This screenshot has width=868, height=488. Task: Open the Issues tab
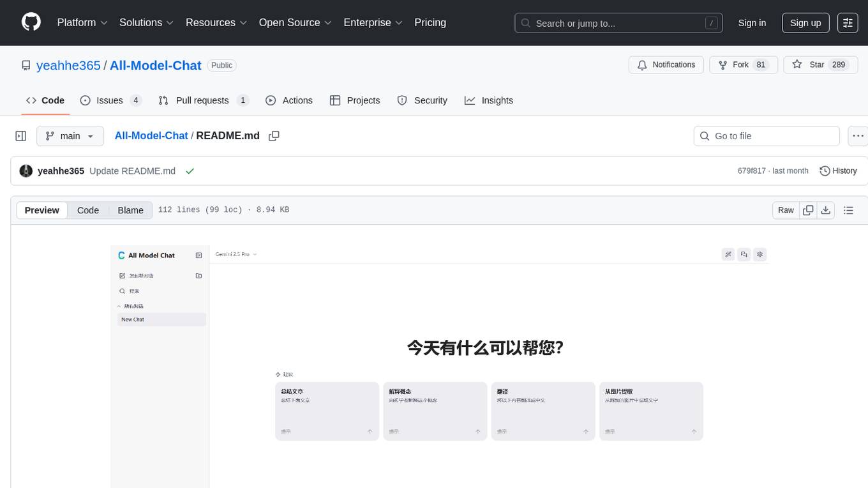coord(110,100)
